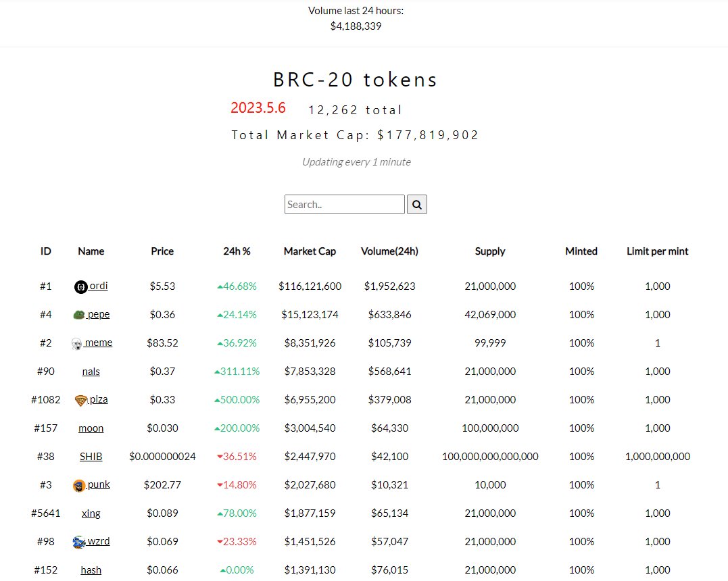
Task: Click the wzrd wizard token icon
Action: click(x=79, y=542)
